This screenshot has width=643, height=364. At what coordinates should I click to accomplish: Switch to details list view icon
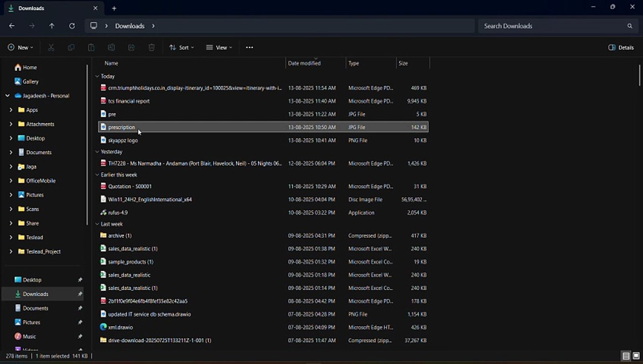click(x=626, y=356)
